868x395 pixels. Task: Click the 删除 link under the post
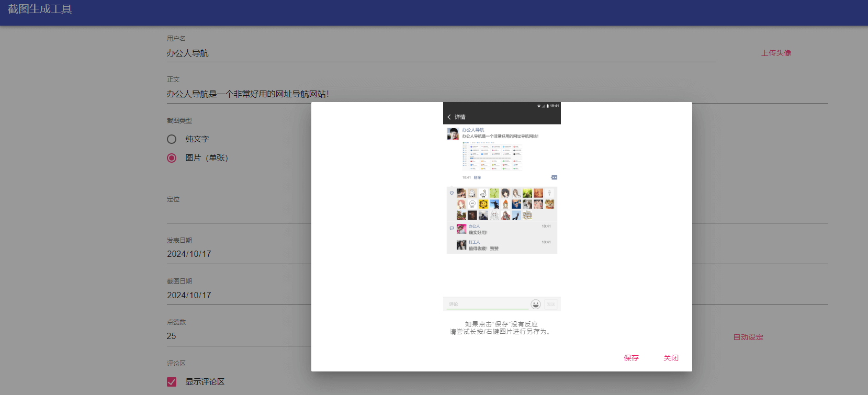coord(477,177)
